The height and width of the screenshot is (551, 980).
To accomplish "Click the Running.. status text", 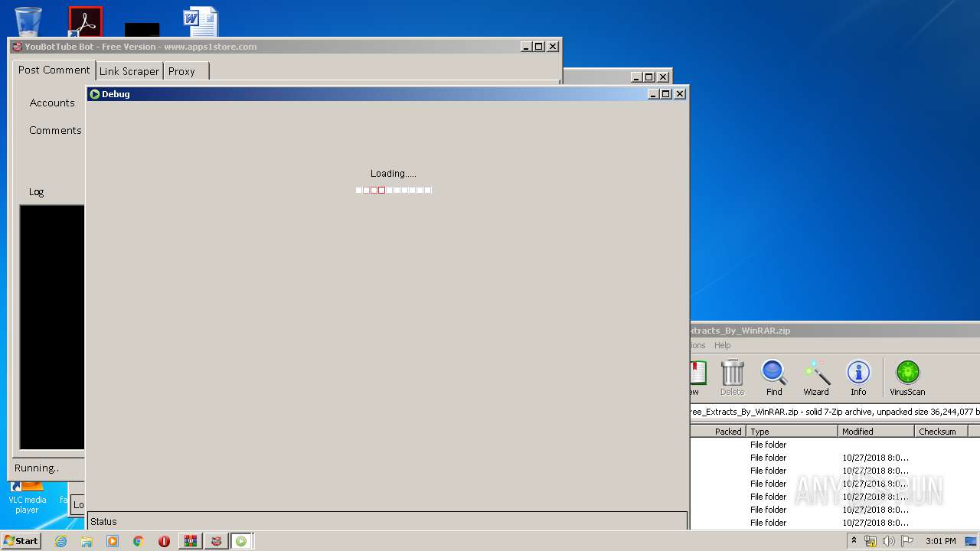I will pos(37,468).
